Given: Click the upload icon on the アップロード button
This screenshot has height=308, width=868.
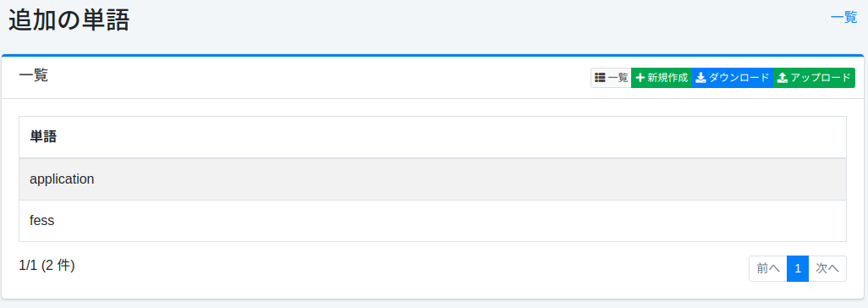Looking at the screenshot, I should tap(783, 78).
